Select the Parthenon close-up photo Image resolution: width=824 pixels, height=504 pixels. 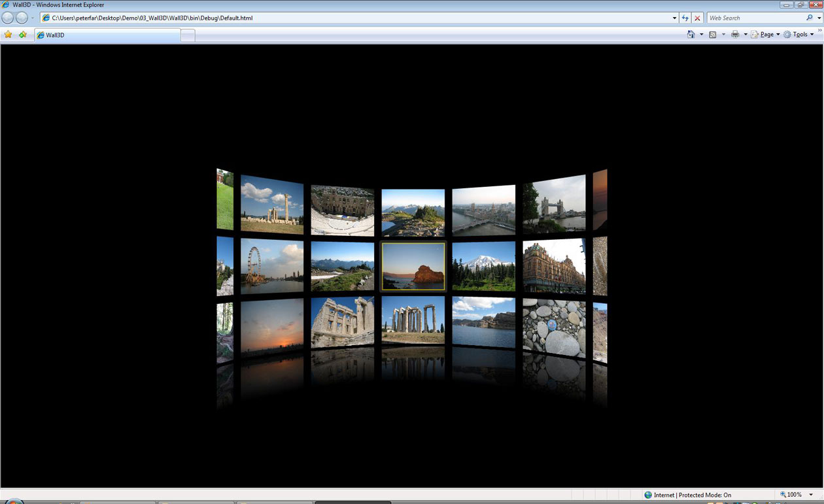coord(343,322)
